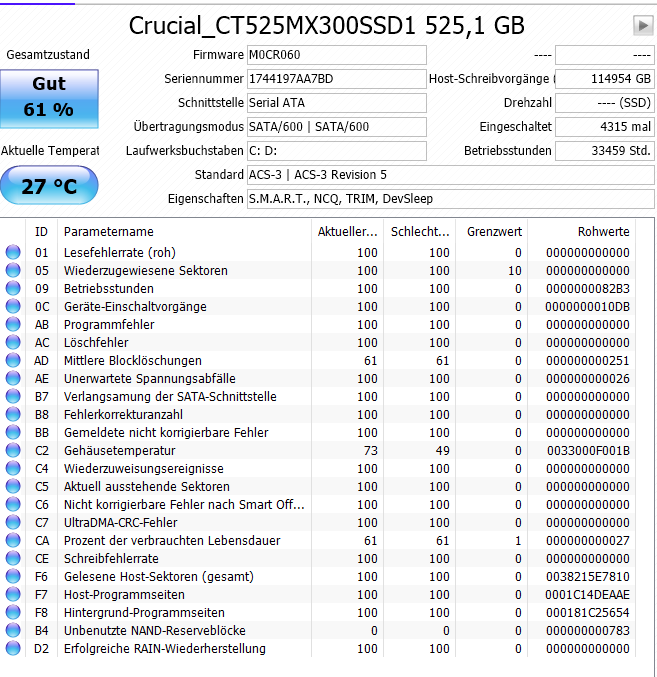Click the next-disk arrow button beside the drive title
The width and height of the screenshot is (657, 677).
pos(643,25)
